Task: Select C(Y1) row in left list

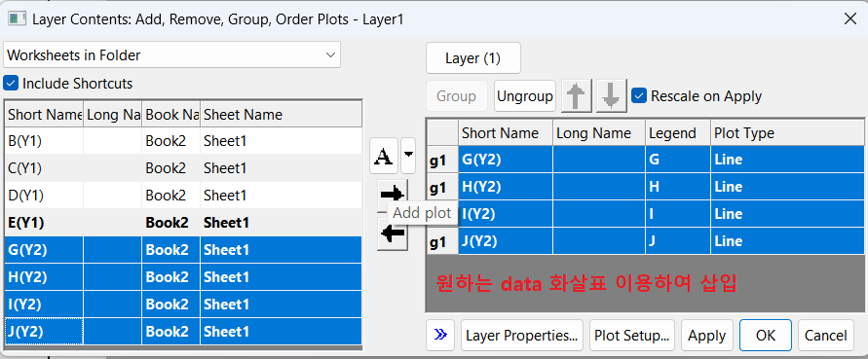Action: pos(183,168)
